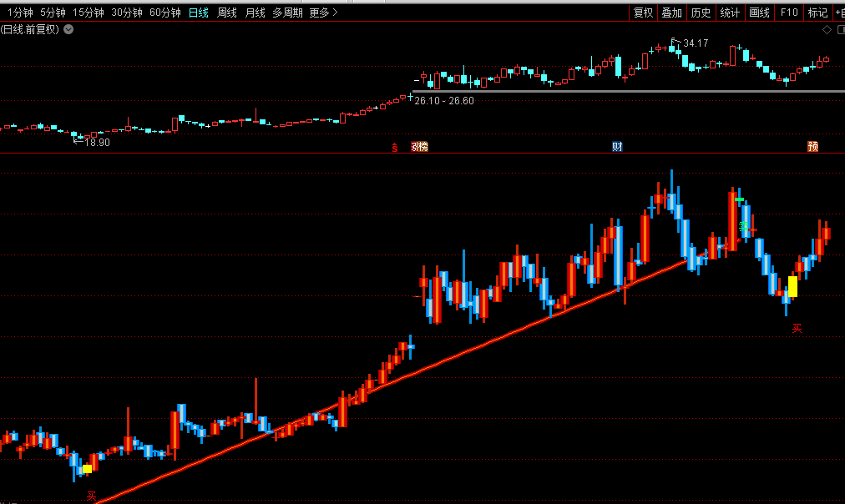Click the 26.10 - 26.60 gap price label
This screenshot has height=504, width=845.
pyautogui.click(x=444, y=101)
